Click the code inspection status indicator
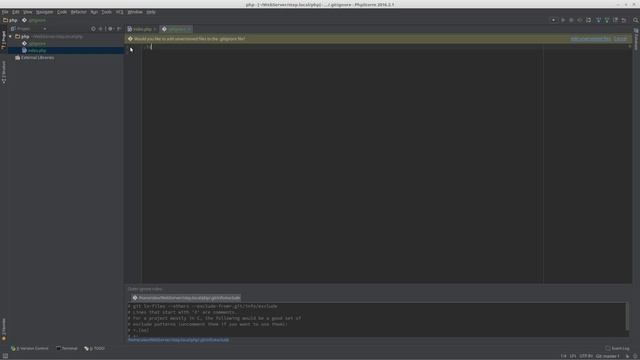 pos(629,47)
